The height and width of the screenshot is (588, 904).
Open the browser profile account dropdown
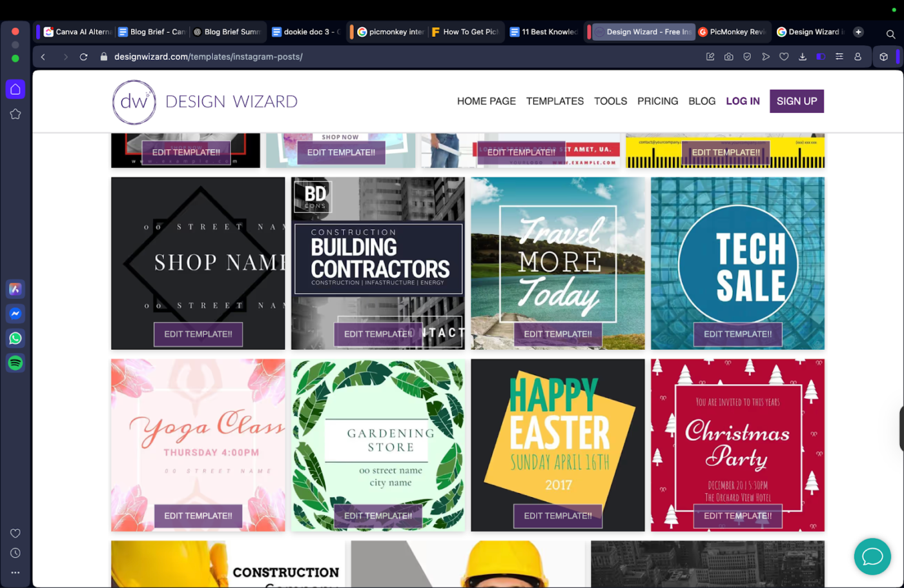pyautogui.click(x=858, y=56)
